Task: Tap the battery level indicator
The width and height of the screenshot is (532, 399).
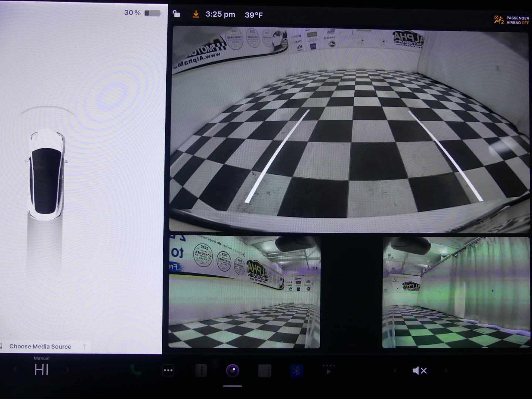Action: (x=152, y=13)
